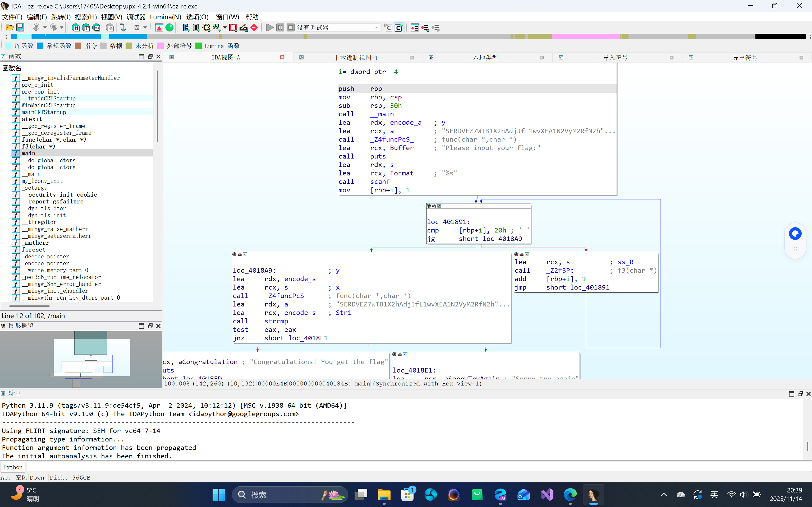
Task: Click the hex view toolbar icon
Action: (76, 27)
